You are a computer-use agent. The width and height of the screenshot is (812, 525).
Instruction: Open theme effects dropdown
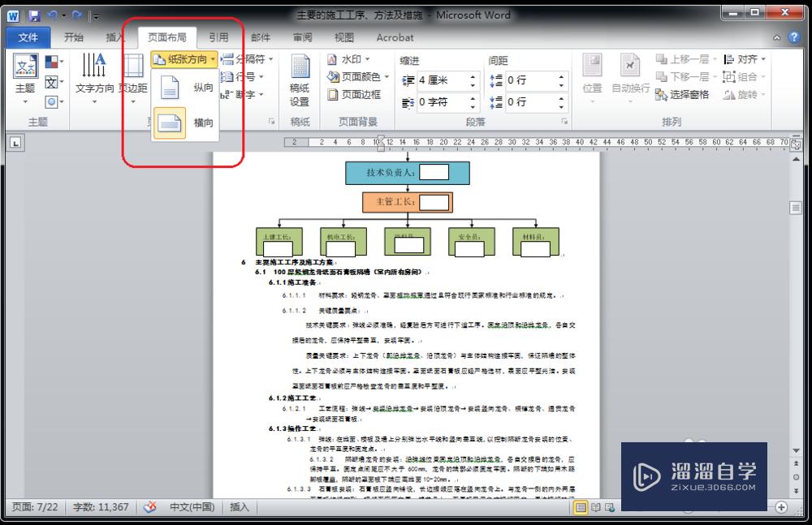54,101
